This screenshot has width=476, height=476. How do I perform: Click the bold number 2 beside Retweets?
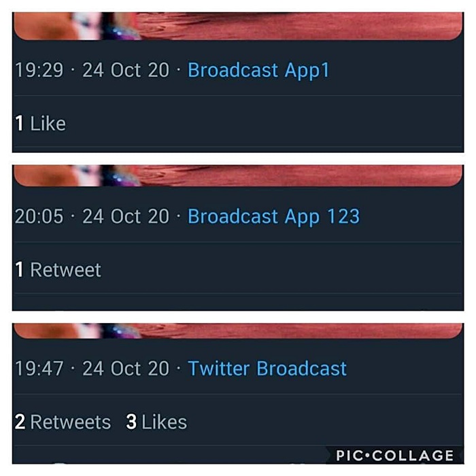pos(20,422)
